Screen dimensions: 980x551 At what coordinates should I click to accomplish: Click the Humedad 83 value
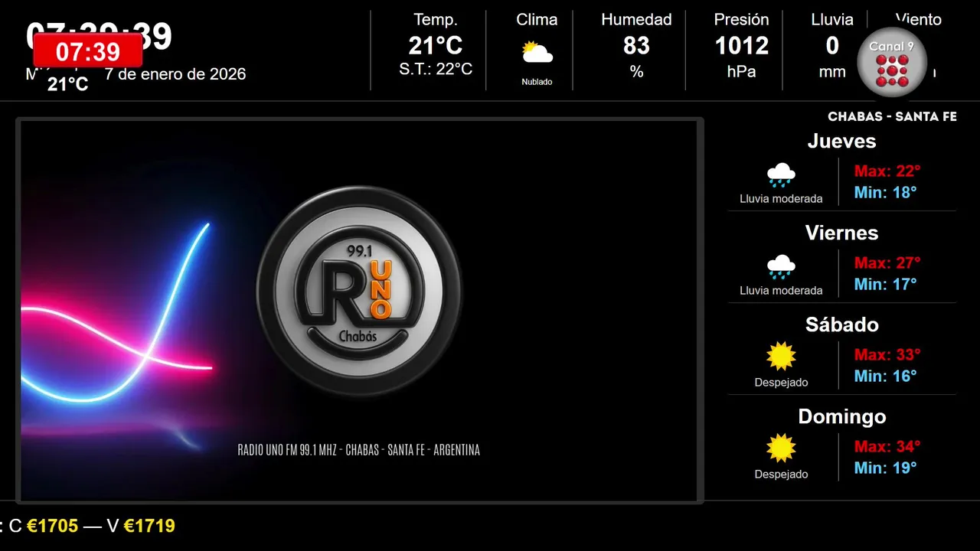pos(636,46)
